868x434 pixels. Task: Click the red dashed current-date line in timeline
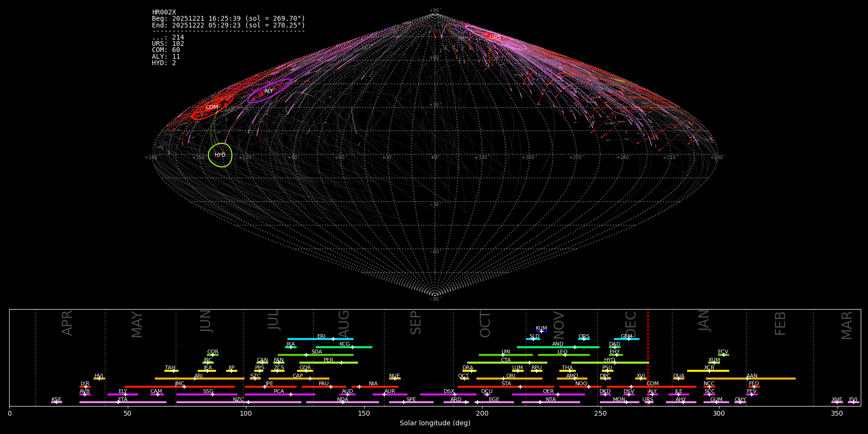648,358
